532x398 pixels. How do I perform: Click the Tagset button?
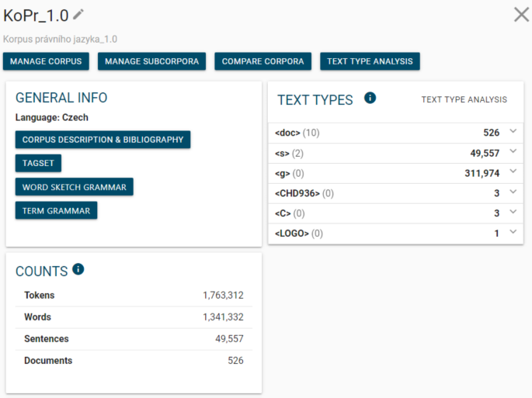tap(38, 163)
